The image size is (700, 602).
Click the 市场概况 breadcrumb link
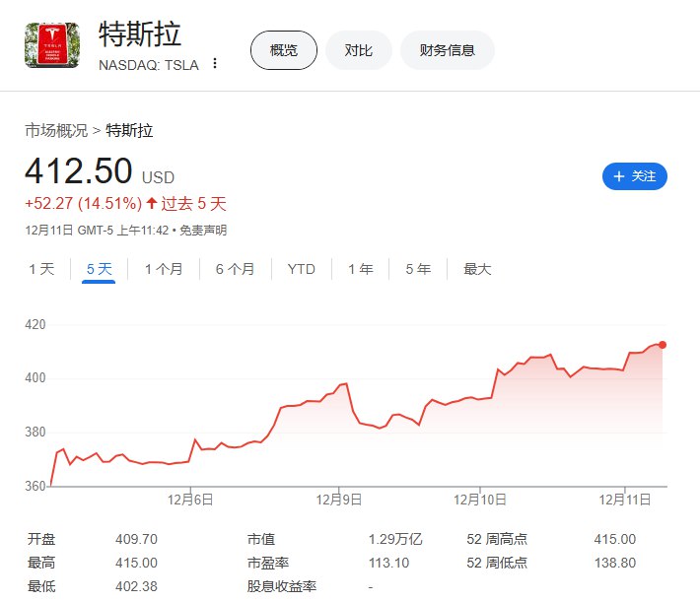point(56,130)
